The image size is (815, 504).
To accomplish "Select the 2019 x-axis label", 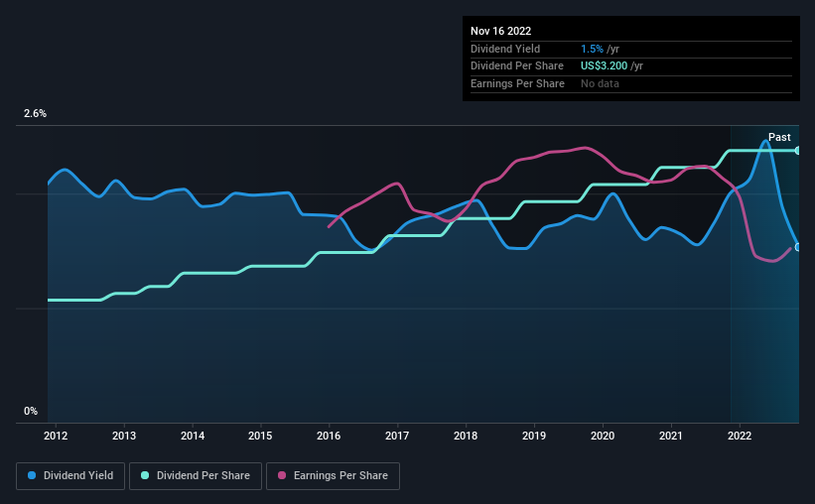I will click(534, 436).
